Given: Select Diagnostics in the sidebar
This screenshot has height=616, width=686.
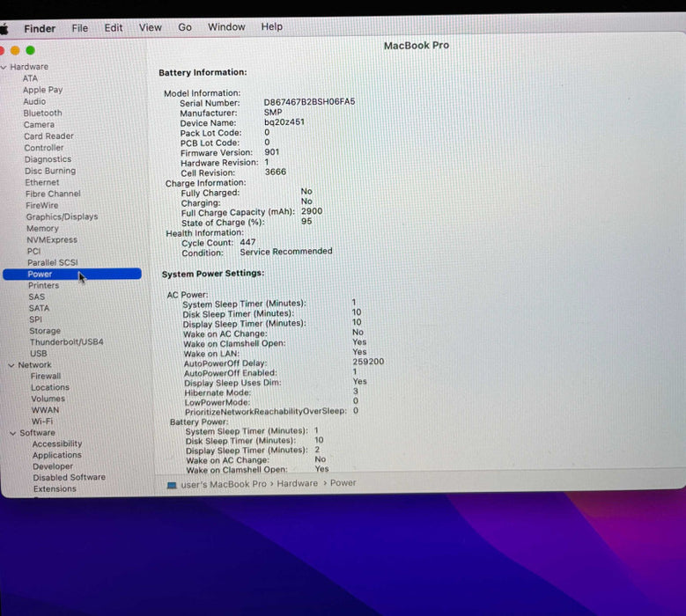Looking at the screenshot, I should click(x=48, y=159).
